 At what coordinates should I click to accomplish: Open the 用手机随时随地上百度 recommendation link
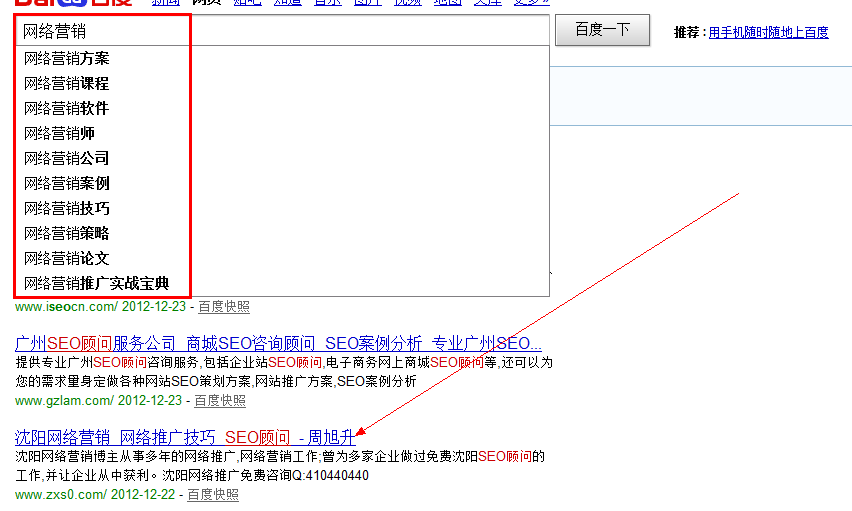coord(768,32)
